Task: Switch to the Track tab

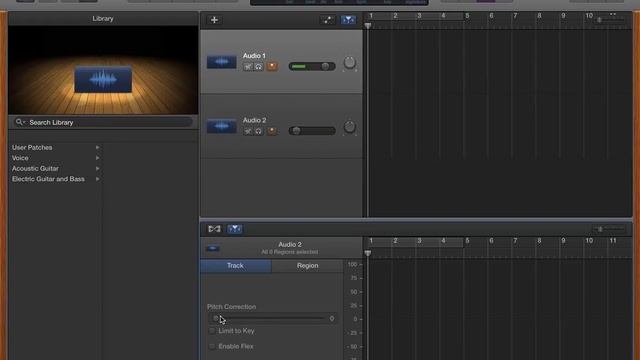Action: point(236,266)
